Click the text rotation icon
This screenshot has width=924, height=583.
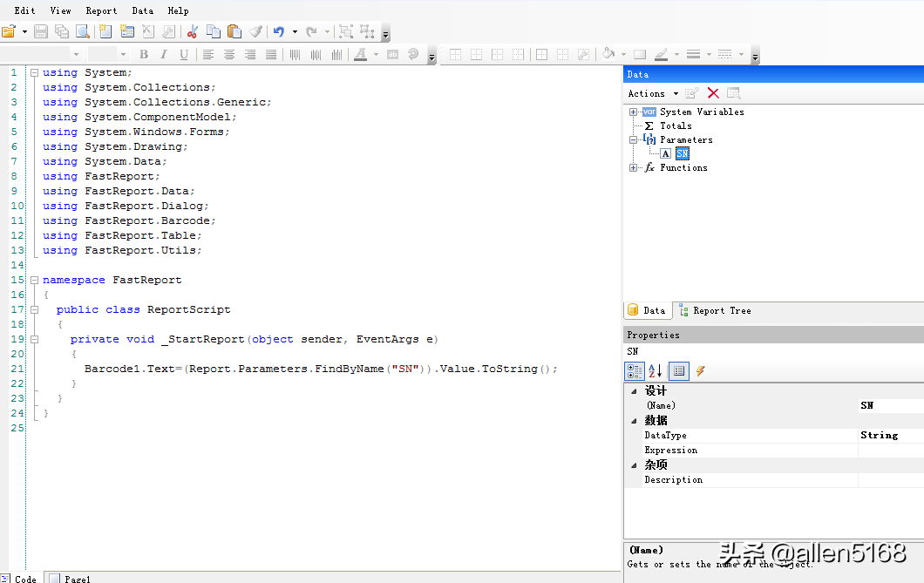413,54
